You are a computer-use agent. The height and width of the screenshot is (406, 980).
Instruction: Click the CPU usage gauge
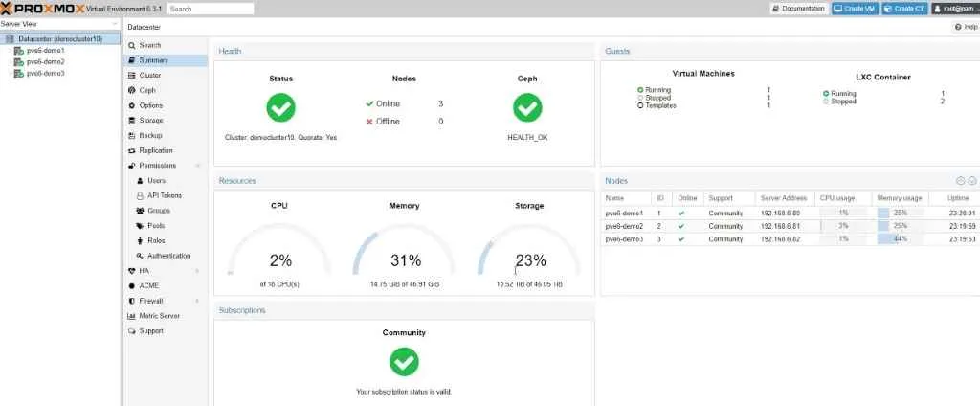(279, 250)
